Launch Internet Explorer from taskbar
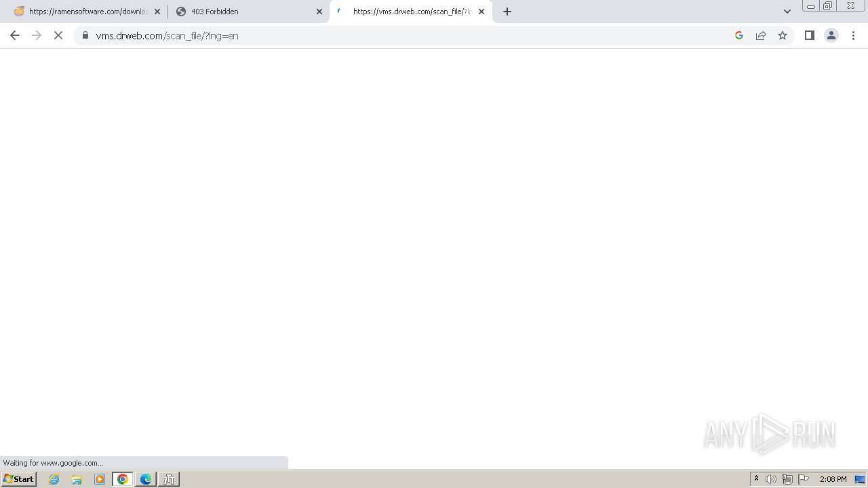868x488 pixels. click(54, 479)
